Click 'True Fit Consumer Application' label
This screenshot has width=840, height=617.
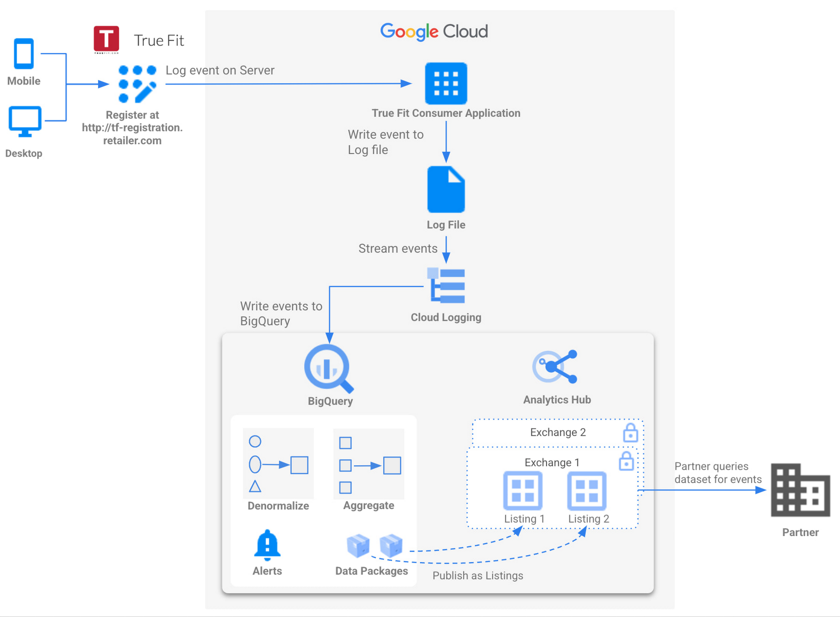pyautogui.click(x=446, y=113)
